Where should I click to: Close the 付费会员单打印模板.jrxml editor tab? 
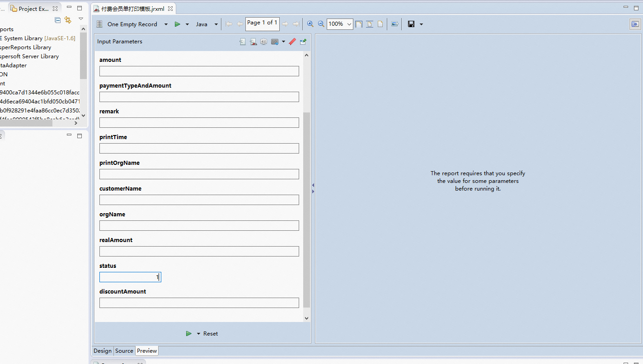click(x=170, y=9)
